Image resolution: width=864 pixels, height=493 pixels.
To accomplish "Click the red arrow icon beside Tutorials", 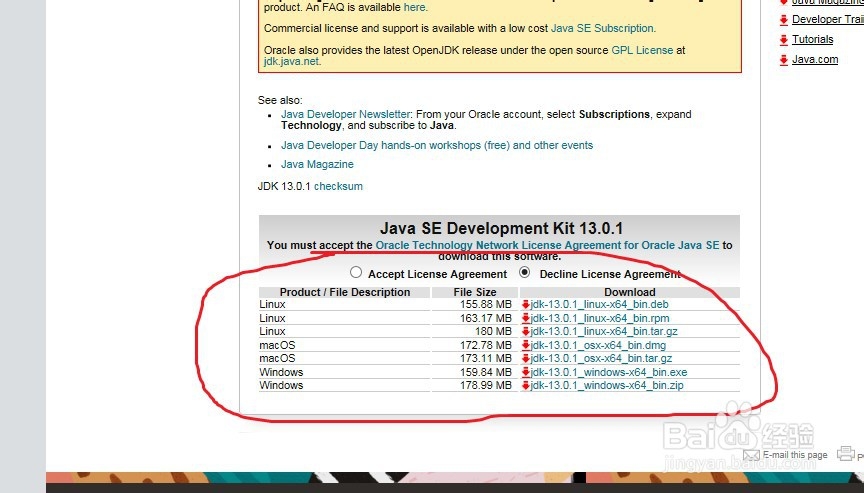I will point(784,40).
